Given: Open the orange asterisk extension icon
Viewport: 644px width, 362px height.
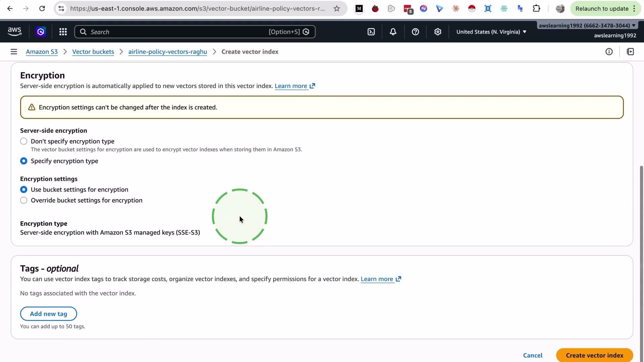Looking at the screenshot, I should point(456,9).
